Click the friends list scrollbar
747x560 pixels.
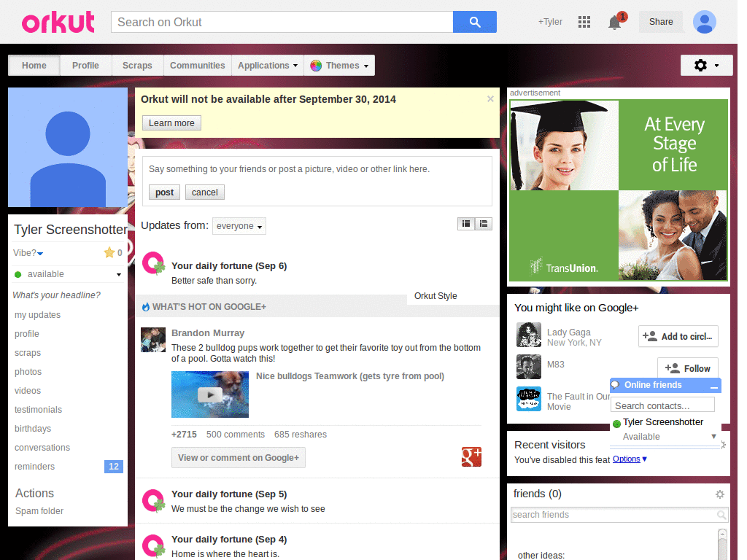pyautogui.click(x=722, y=544)
